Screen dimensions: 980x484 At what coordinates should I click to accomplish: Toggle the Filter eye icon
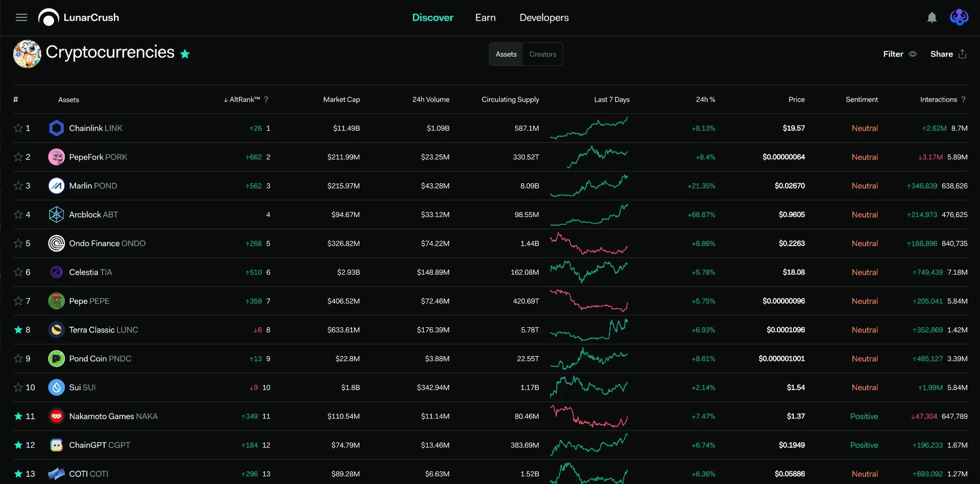point(913,54)
